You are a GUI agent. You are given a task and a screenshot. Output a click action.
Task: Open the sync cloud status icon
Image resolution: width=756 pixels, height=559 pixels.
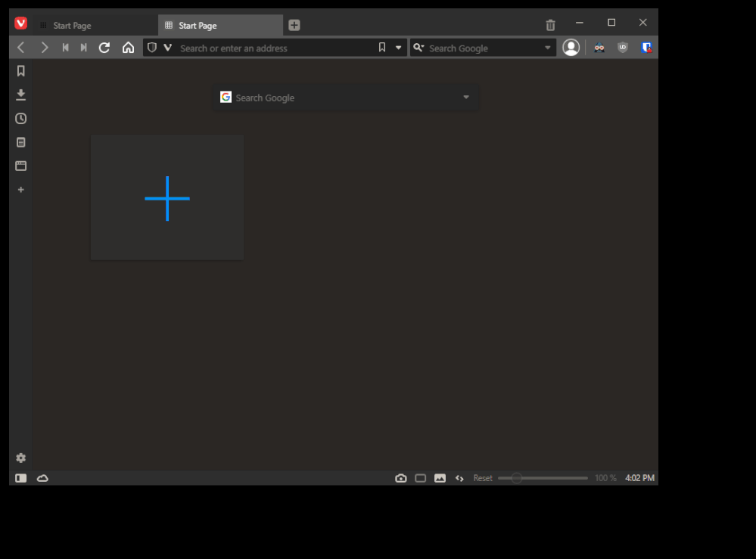(x=42, y=478)
